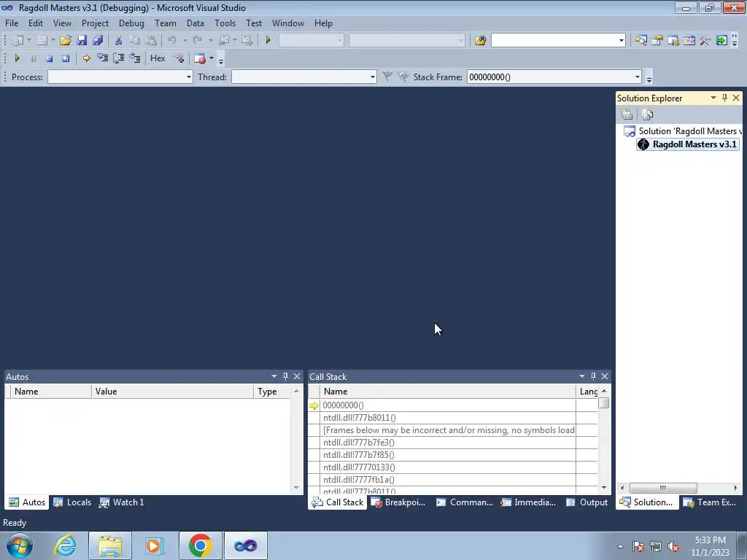747x560 pixels.
Task: Expand the New Project dropdown arrow
Action: point(29,41)
